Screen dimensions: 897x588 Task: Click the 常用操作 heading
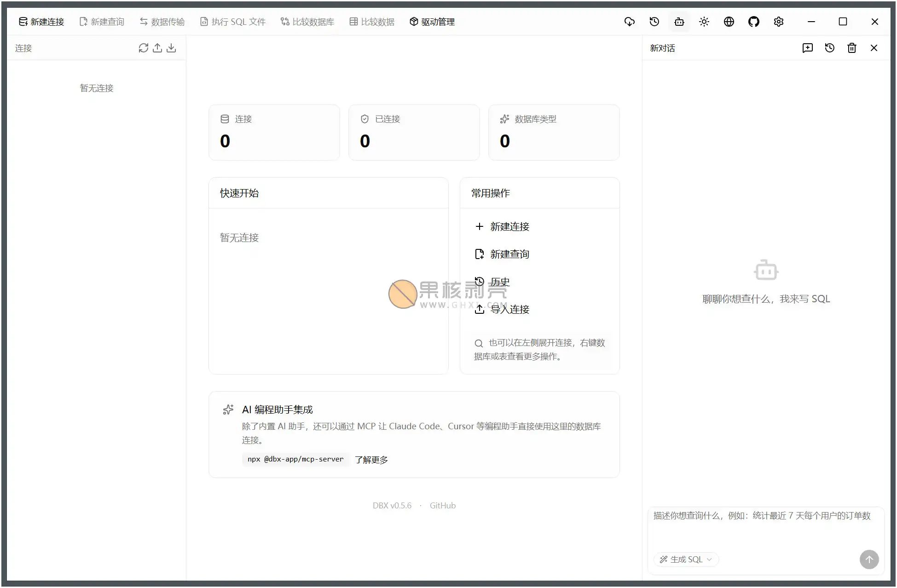tap(491, 193)
